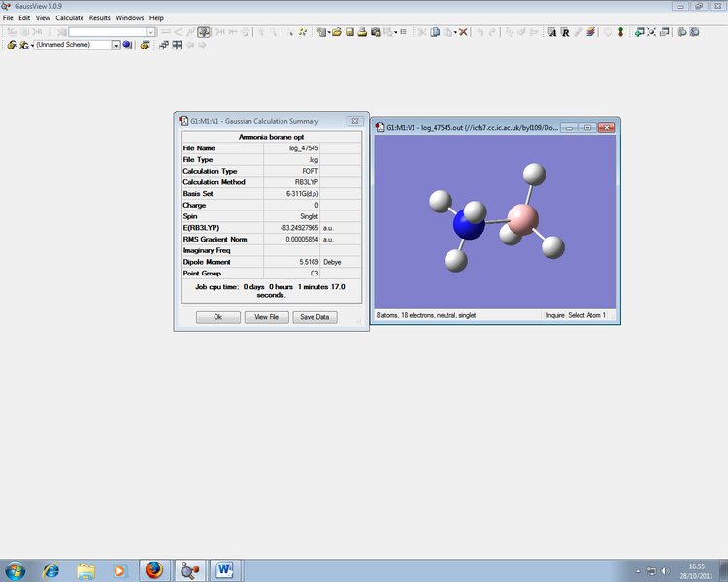This screenshot has width=728, height=582.
Task: Click the R-Group Fragment icon
Action: coord(37,32)
